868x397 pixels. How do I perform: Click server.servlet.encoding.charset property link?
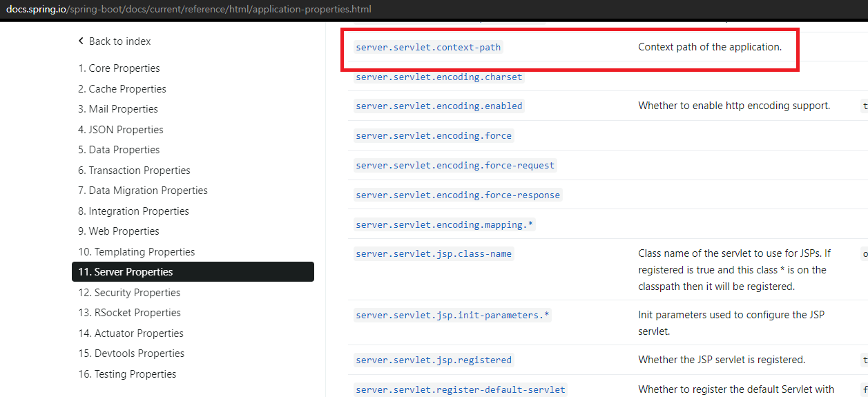click(x=439, y=77)
